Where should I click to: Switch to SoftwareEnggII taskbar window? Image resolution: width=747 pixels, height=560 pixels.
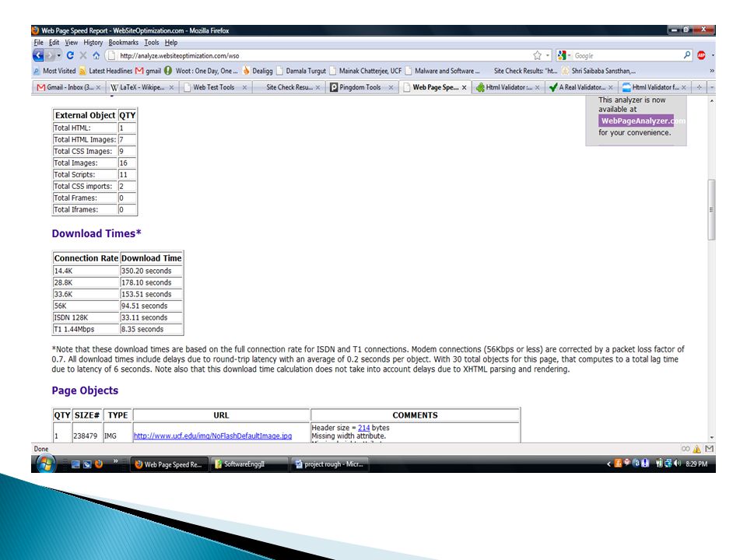point(249,464)
